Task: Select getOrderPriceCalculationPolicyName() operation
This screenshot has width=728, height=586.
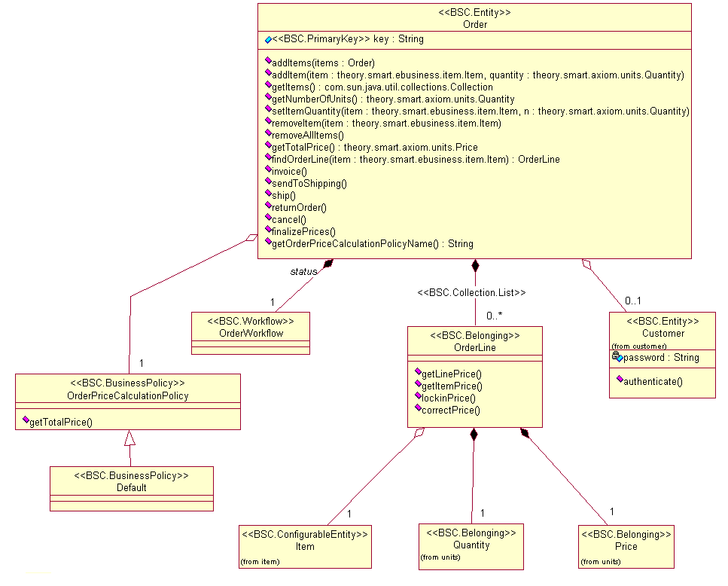Action: (x=373, y=244)
